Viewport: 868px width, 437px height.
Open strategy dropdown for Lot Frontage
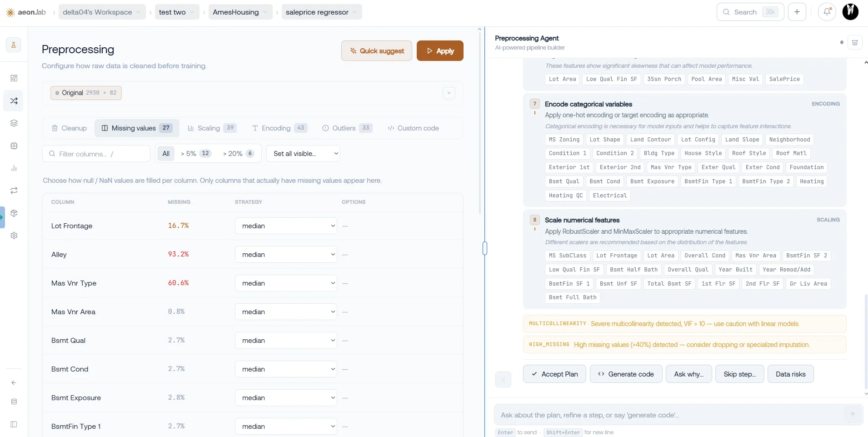pyautogui.click(x=286, y=226)
